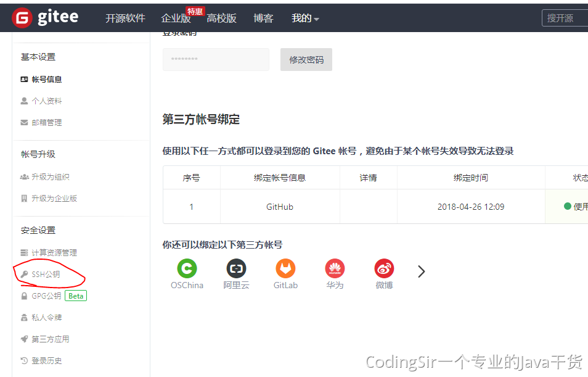Click the 登录历史 history icon
Viewport: 588px width, 377px height.
coord(24,360)
